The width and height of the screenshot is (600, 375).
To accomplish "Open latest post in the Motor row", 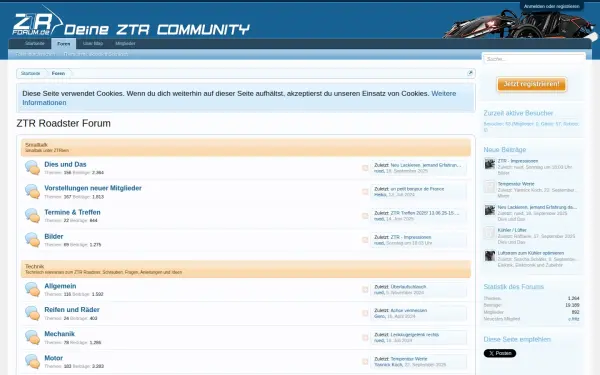I will pyautogui.click(x=409, y=359).
